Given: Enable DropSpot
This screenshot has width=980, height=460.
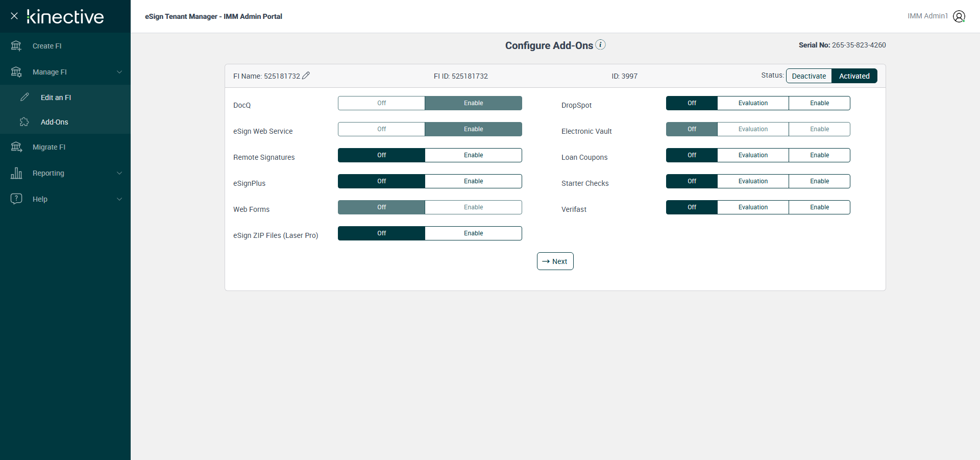Looking at the screenshot, I should pyautogui.click(x=820, y=103).
